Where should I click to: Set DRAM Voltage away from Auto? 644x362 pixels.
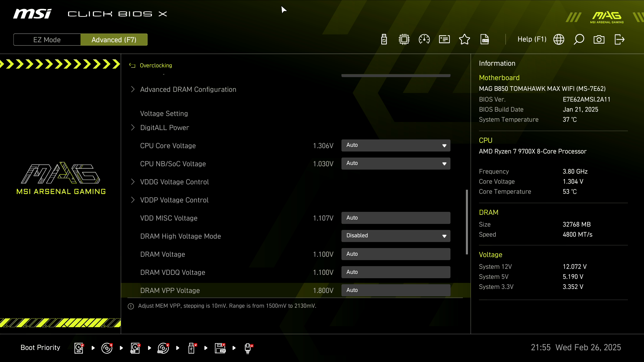click(396, 254)
